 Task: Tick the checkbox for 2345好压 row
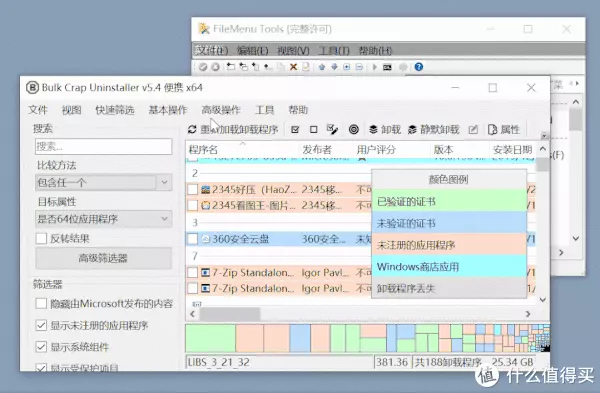coord(192,189)
